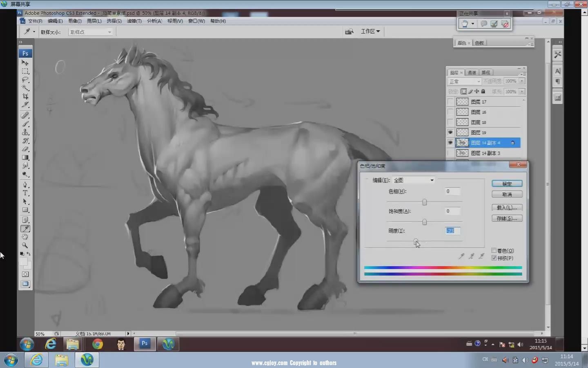The width and height of the screenshot is (588, 368).
Task: Open layer blend mode dropdown 正常
Action: pos(465,81)
